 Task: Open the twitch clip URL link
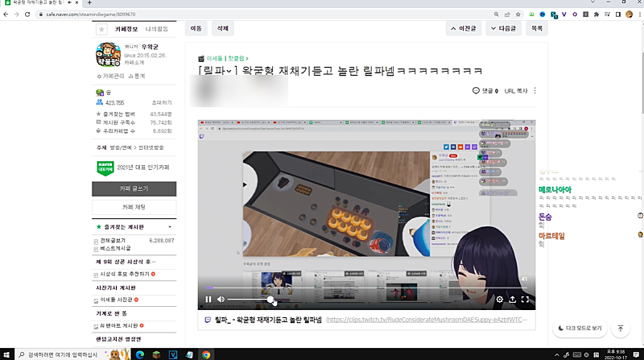[427, 320]
